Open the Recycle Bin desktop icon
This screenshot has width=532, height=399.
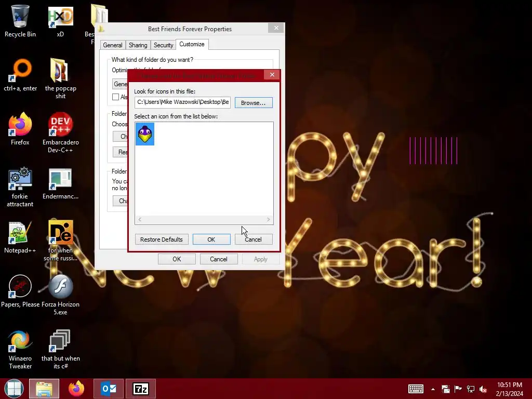pos(20,20)
